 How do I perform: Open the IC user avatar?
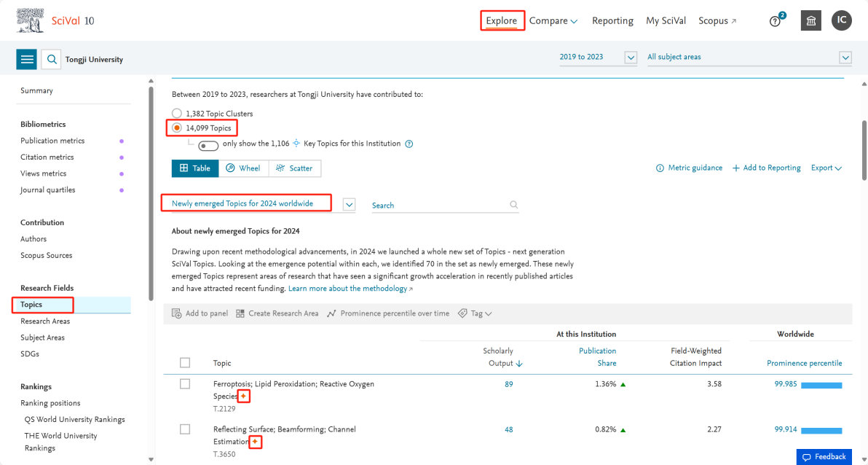click(x=842, y=20)
